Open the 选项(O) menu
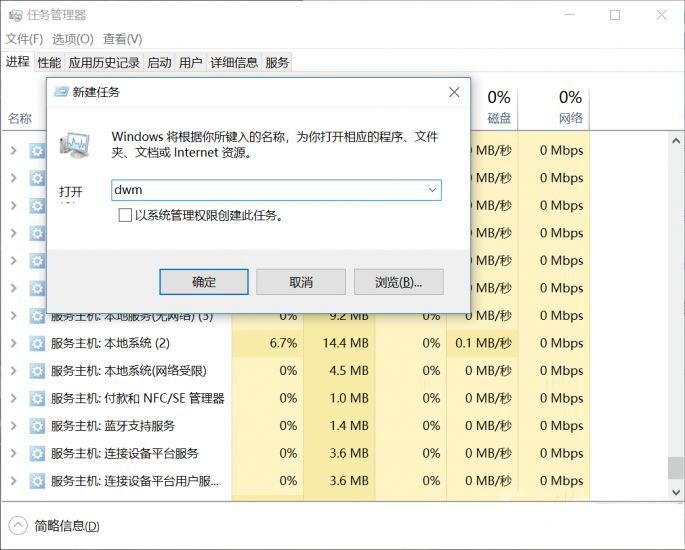 [73, 39]
